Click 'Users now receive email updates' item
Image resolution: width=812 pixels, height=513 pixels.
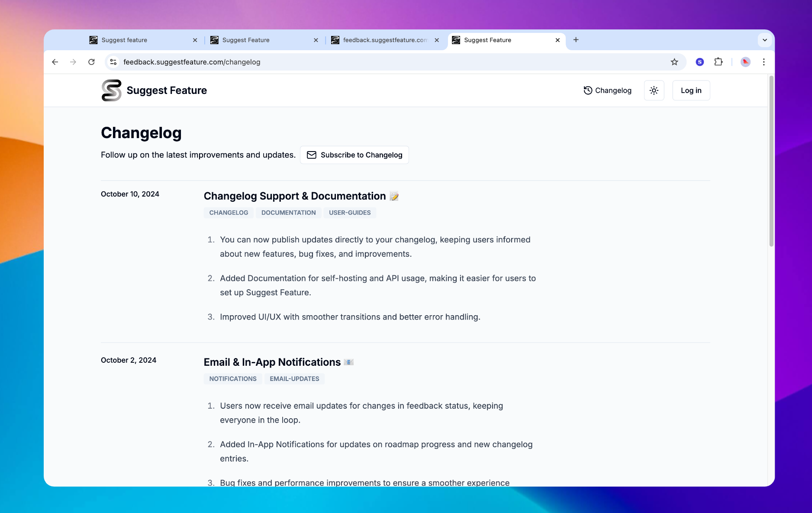tap(361, 413)
